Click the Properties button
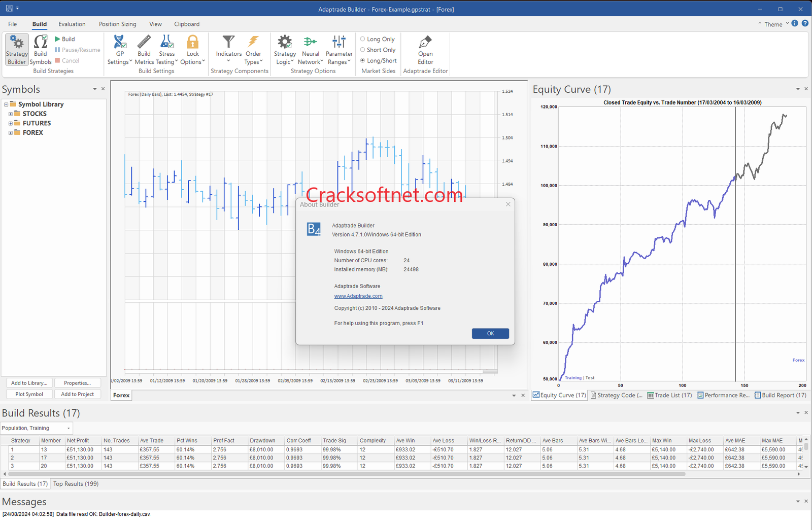The width and height of the screenshot is (812, 530). click(x=78, y=383)
